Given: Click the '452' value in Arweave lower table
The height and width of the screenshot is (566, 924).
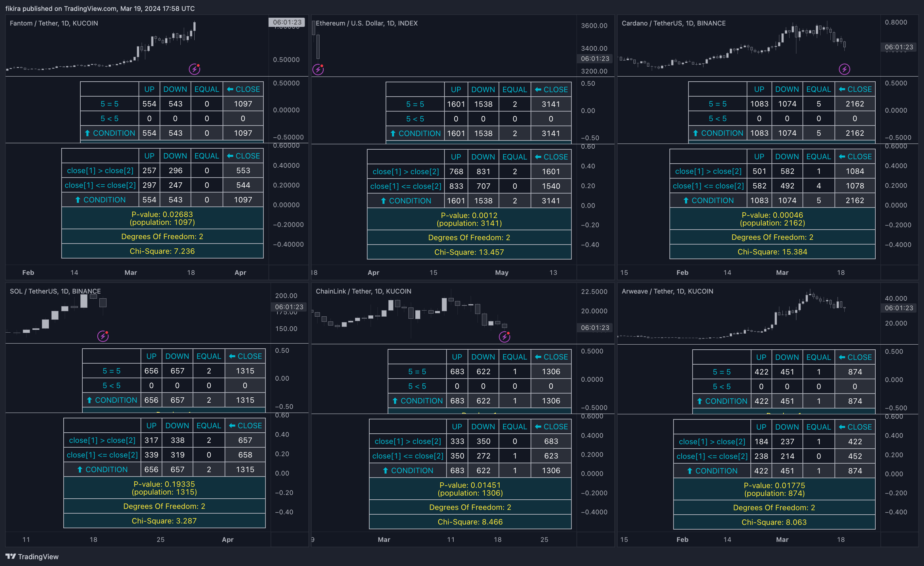Looking at the screenshot, I should tap(855, 456).
